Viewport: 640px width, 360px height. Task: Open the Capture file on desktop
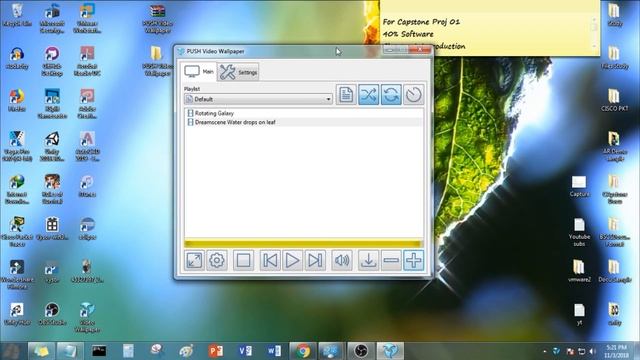pos(579,186)
